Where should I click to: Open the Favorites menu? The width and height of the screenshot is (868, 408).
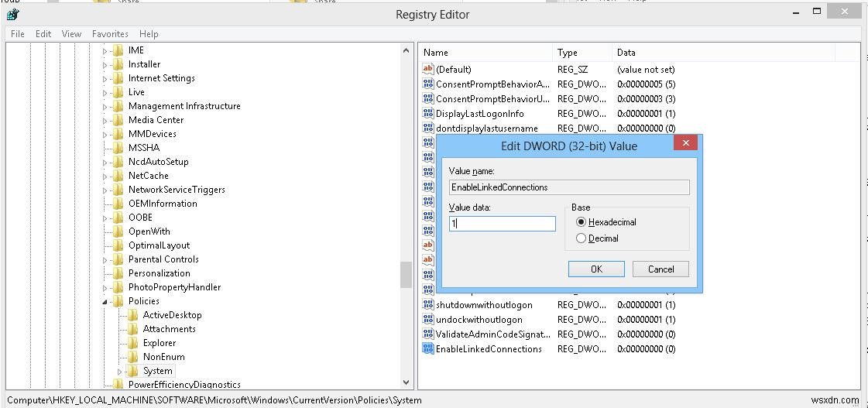point(110,34)
